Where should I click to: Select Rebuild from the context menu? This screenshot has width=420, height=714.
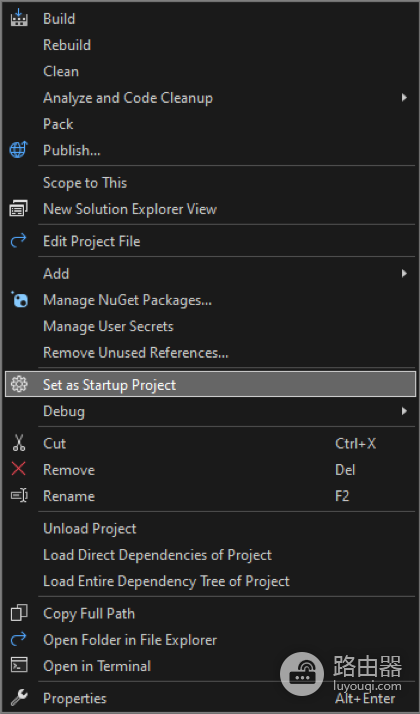tap(67, 45)
